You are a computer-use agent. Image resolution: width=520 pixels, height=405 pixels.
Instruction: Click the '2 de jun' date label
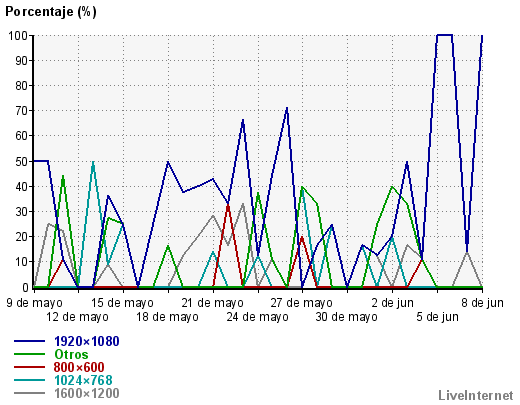tap(393, 303)
